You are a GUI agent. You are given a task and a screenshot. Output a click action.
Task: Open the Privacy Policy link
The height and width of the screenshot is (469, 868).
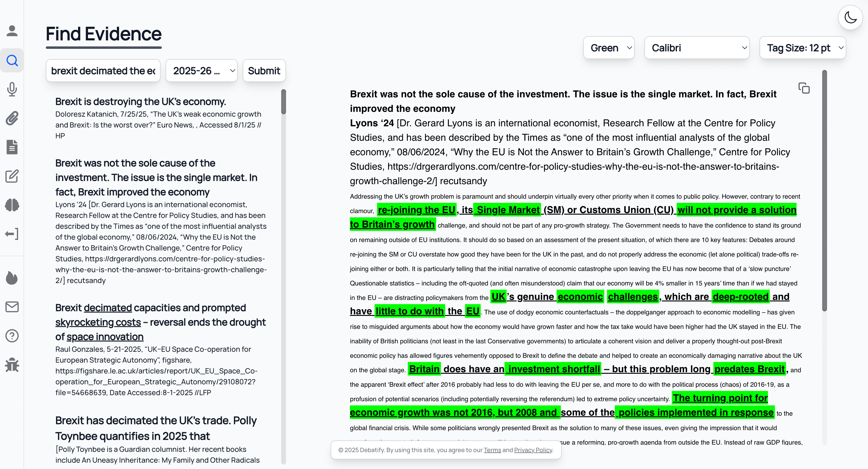pos(533,450)
